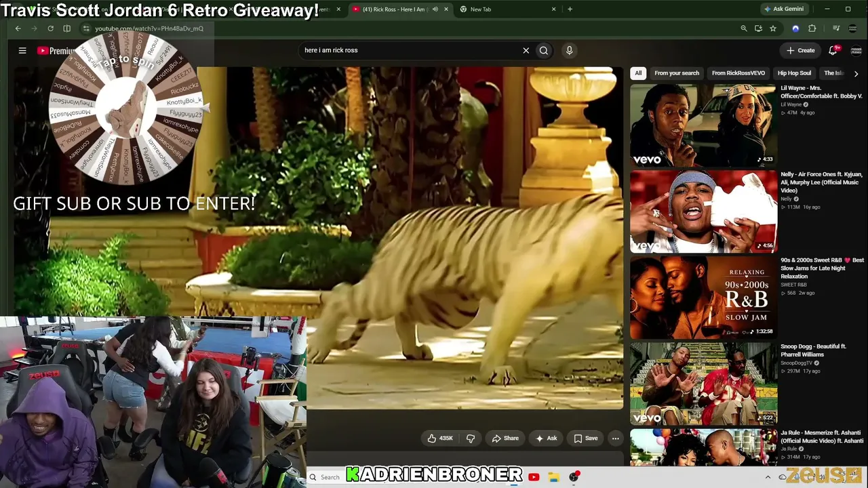Click the Ask button below the video

click(x=546, y=439)
